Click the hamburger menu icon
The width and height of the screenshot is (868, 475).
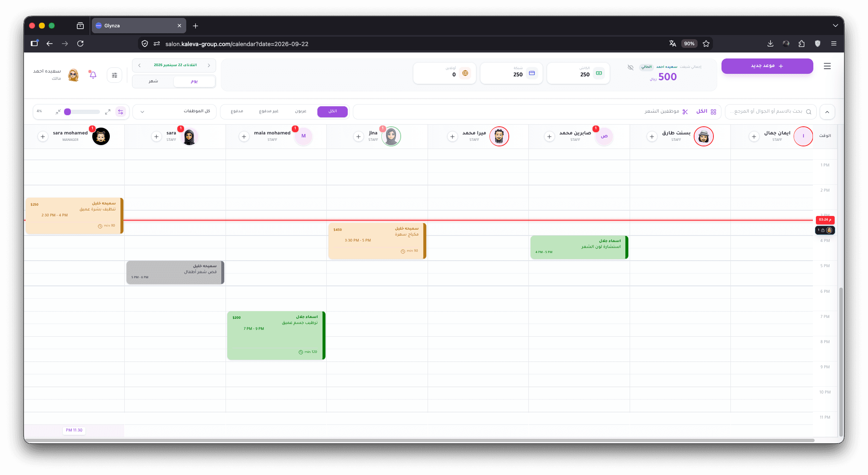pos(827,66)
